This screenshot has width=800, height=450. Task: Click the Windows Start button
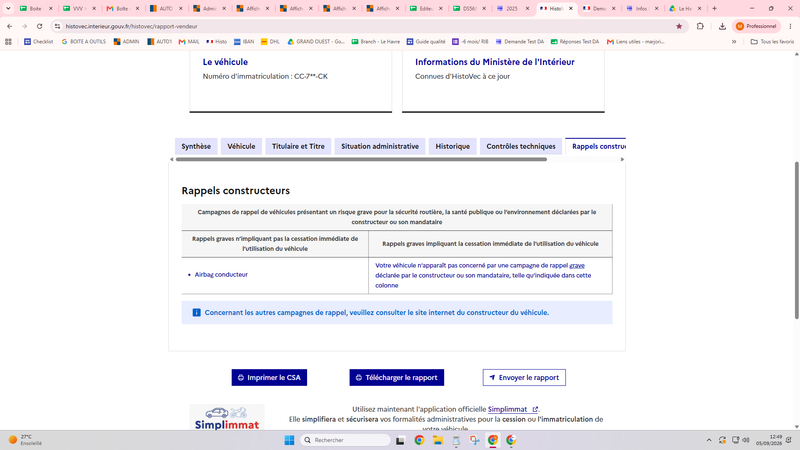click(289, 440)
